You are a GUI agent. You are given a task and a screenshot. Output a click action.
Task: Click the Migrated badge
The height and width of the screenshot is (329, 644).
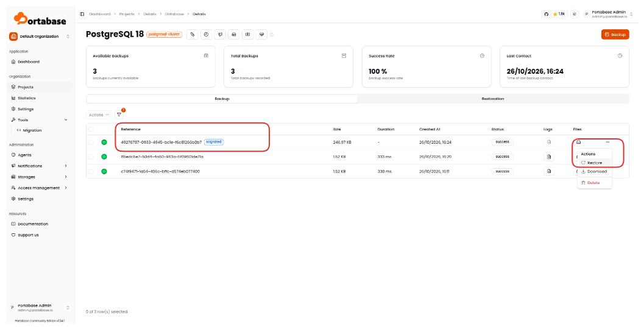[x=214, y=142]
